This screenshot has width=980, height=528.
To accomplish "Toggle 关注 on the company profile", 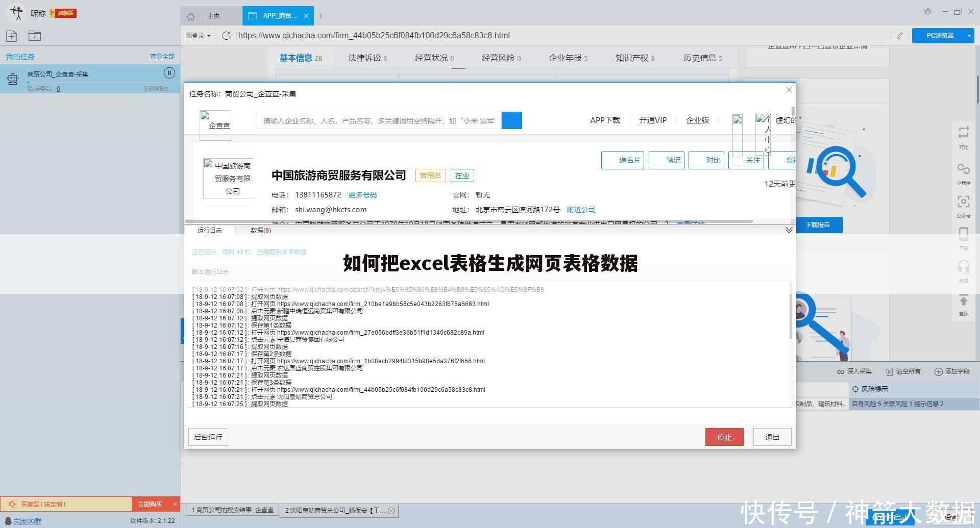I will pos(747,160).
